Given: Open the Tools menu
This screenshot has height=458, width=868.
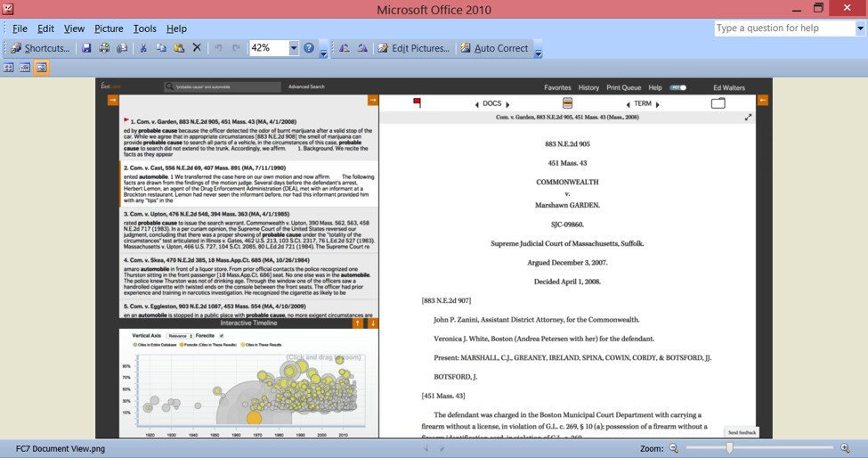Looking at the screenshot, I should (144, 29).
